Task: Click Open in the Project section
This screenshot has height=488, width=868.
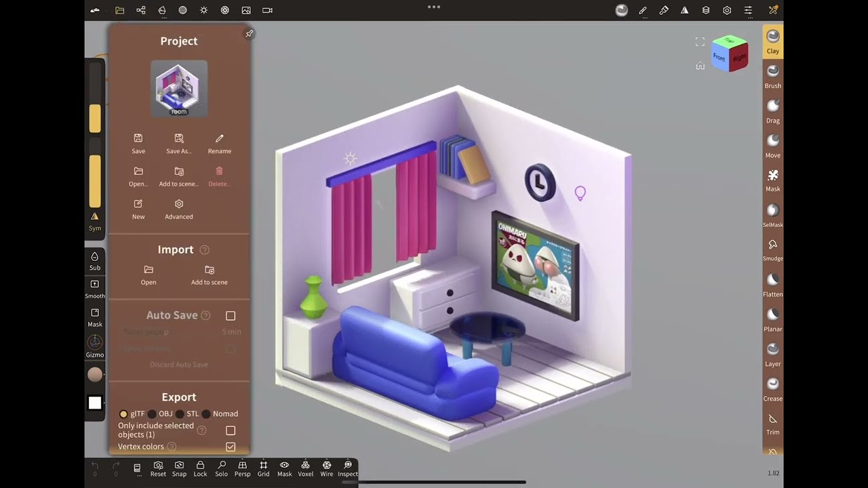Action: [x=138, y=176]
